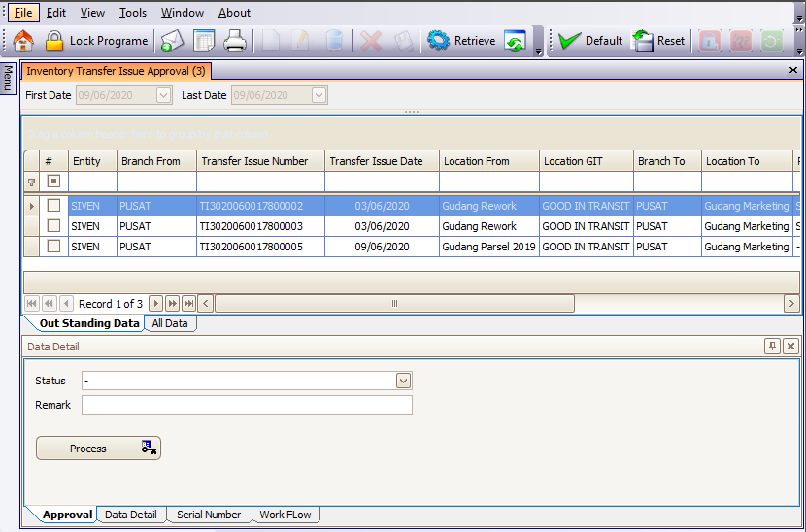Open the Edit menu
The image size is (806, 532).
tap(56, 13)
